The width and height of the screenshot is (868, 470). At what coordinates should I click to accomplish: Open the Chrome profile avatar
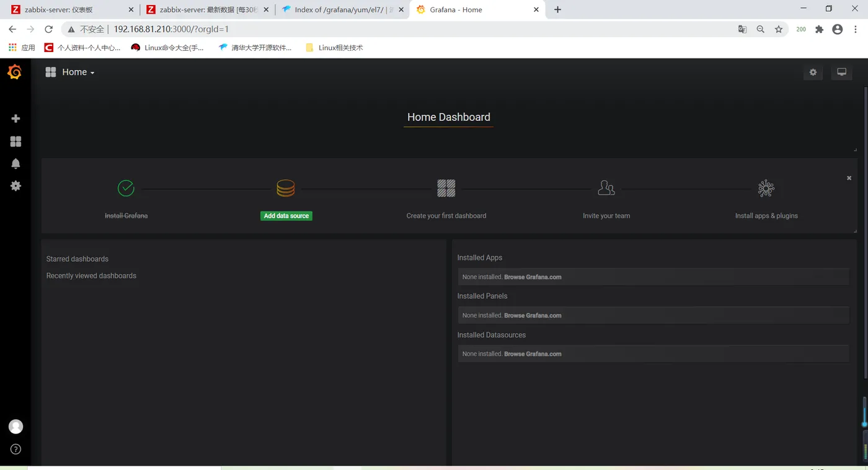(838, 29)
